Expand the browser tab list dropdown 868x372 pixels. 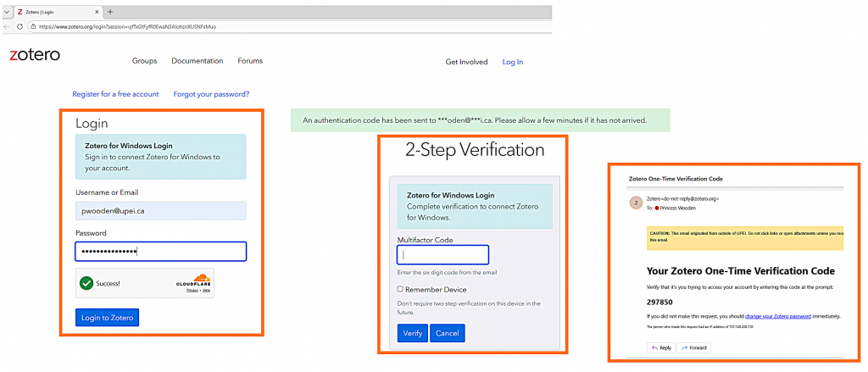click(x=8, y=12)
